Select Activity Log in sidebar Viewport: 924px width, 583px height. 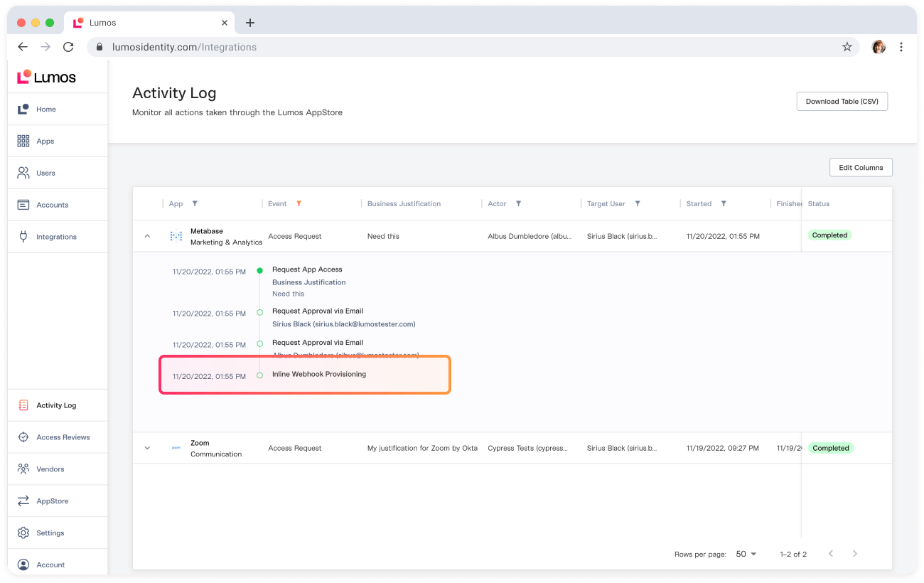56,405
